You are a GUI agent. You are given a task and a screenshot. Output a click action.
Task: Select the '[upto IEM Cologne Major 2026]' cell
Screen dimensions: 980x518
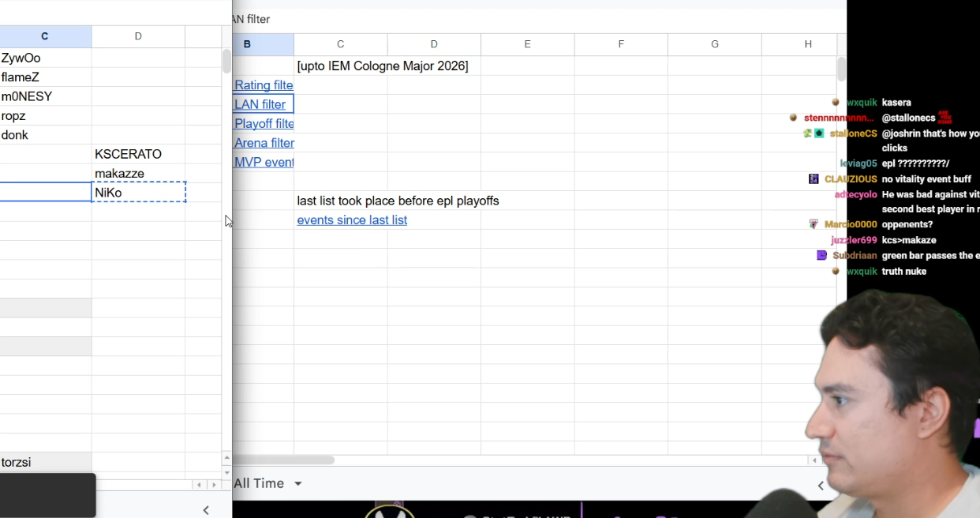pos(383,66)
